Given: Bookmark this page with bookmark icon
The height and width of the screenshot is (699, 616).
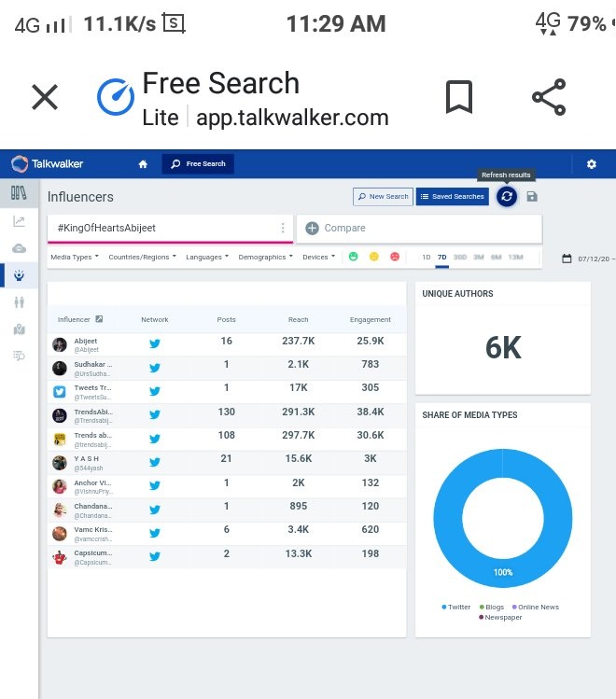Looking at the screenshot, I should coord(459,97).
